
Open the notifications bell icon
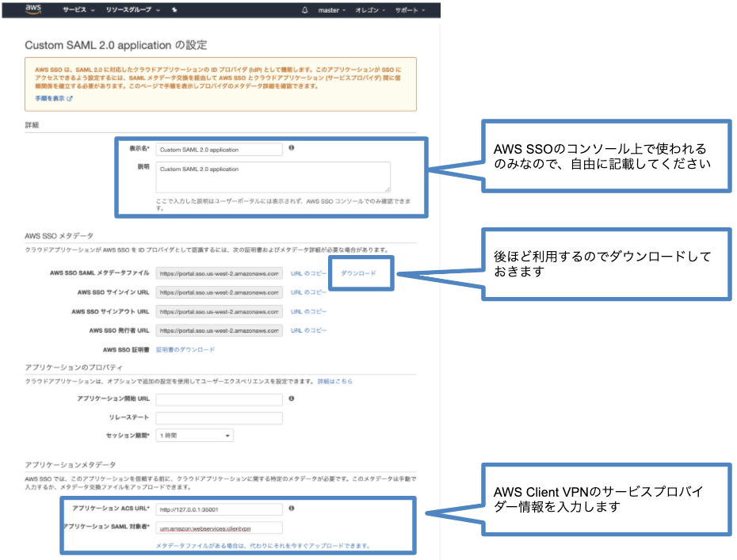click(x=304, y=10)
